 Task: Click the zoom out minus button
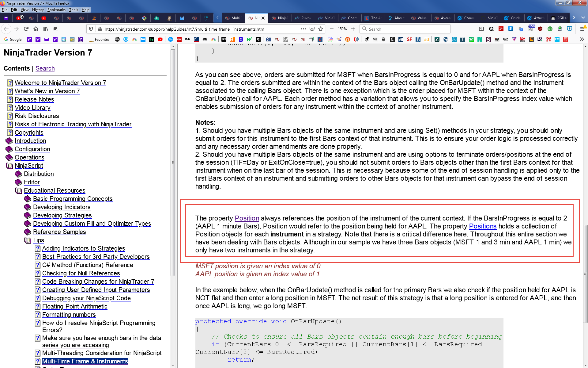point(331,29)
